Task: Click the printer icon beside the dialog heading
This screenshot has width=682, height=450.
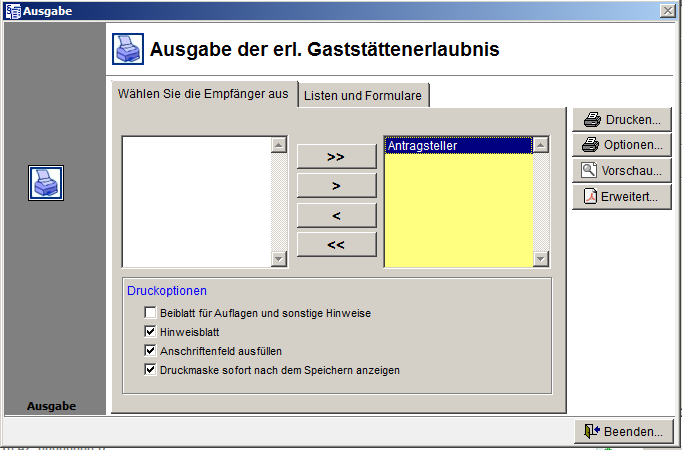Action: (126, 48)
